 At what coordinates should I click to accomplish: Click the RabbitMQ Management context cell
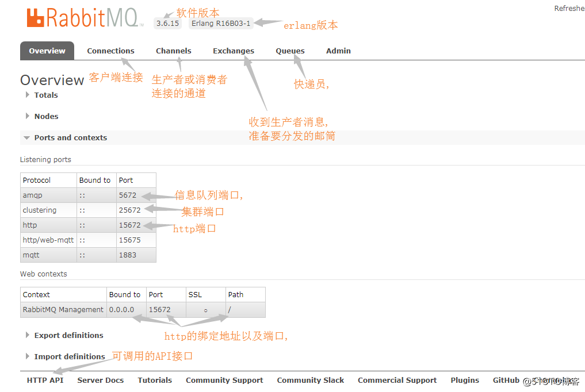click(63, 310)
